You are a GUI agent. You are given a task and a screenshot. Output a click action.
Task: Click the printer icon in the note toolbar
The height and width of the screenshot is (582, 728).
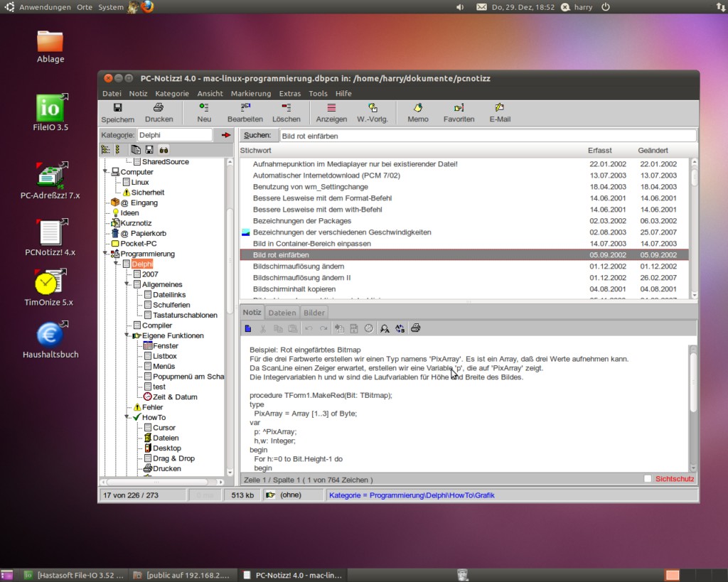[x=415, y=328]
